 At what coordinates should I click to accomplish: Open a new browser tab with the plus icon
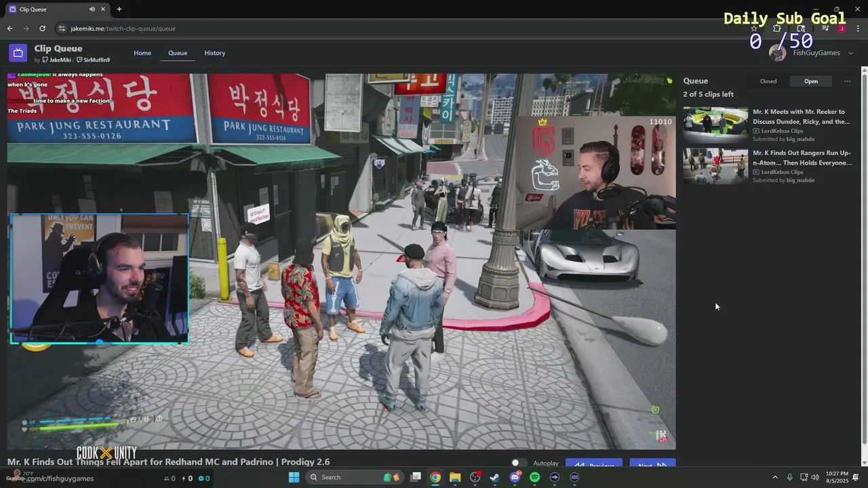click(x=119, y=9)
